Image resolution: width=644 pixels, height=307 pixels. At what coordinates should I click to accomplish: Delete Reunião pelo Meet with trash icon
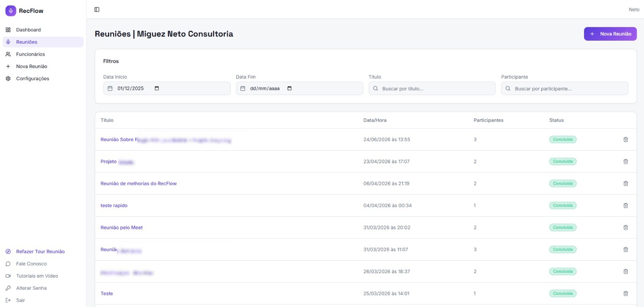point(625,228)
